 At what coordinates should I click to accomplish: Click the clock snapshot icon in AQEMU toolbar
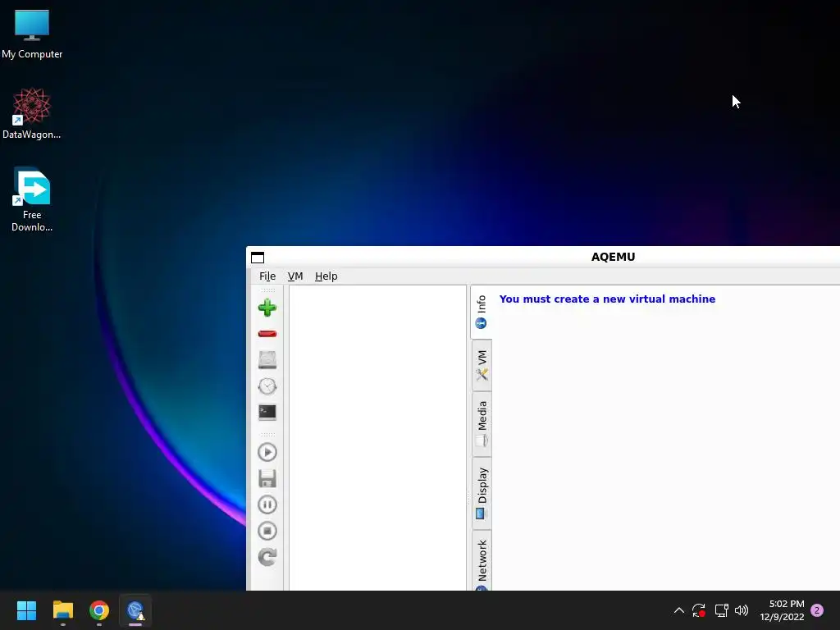click(267, 386)
